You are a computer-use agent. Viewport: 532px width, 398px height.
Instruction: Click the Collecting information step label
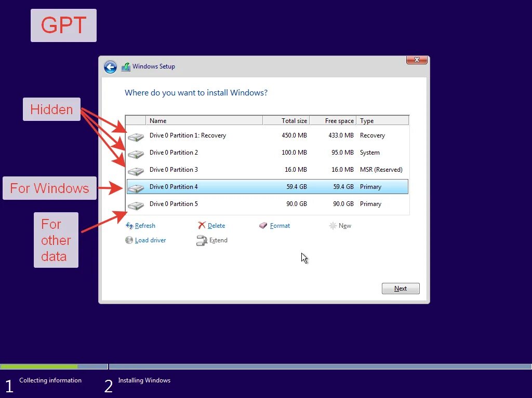pyautogui.click(x=50, y=380)
